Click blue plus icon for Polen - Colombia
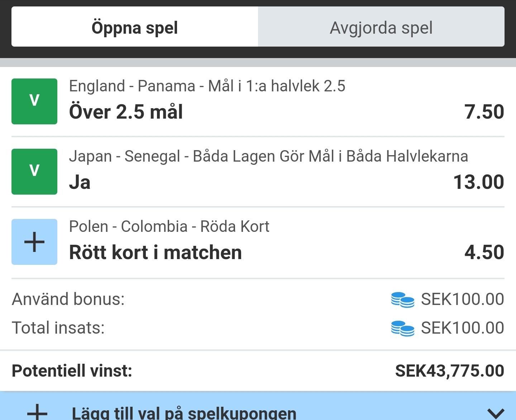The width and height of the screenshot is (516, 420). point(34,242)
